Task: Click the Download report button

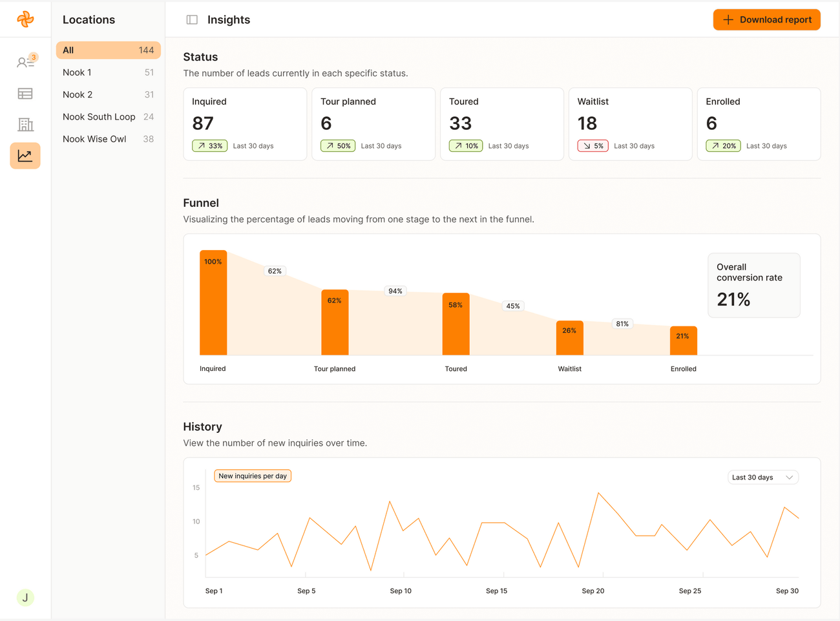Action: point(766,20)
